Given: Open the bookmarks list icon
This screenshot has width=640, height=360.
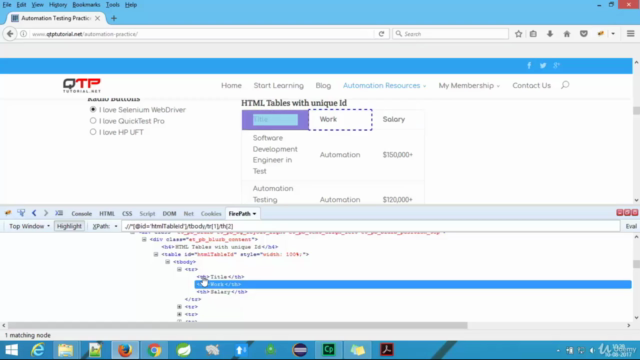Looking at the screenshot, I should (533, 34).
